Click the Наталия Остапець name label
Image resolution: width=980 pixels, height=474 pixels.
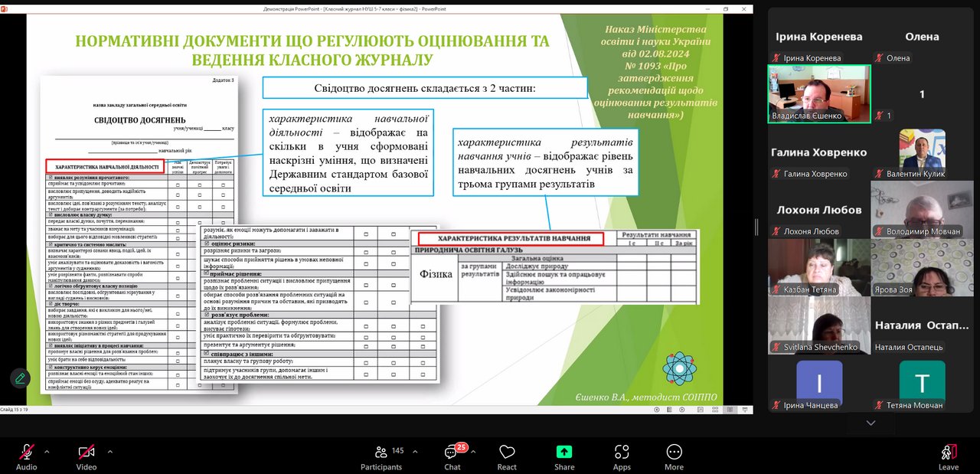pos(909,347)
